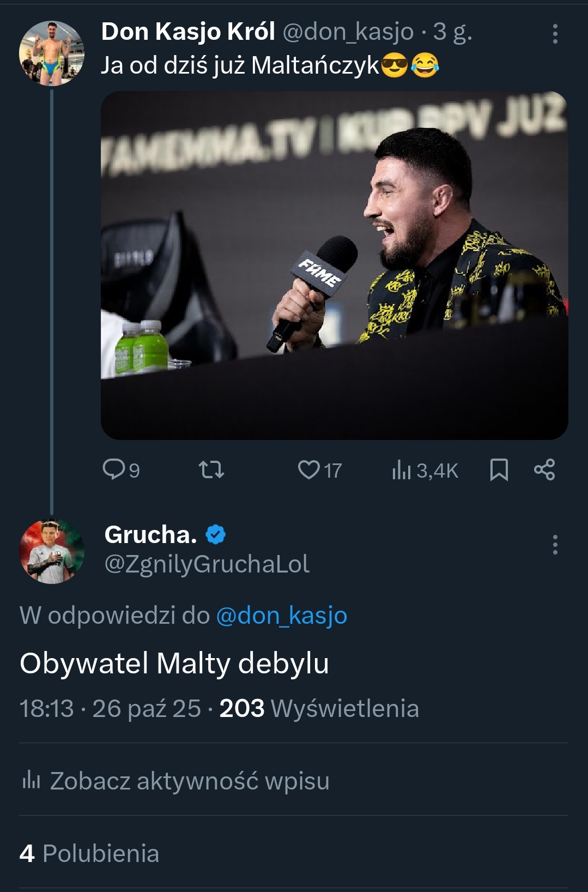Open the Grucha. display name

point(150,535)
